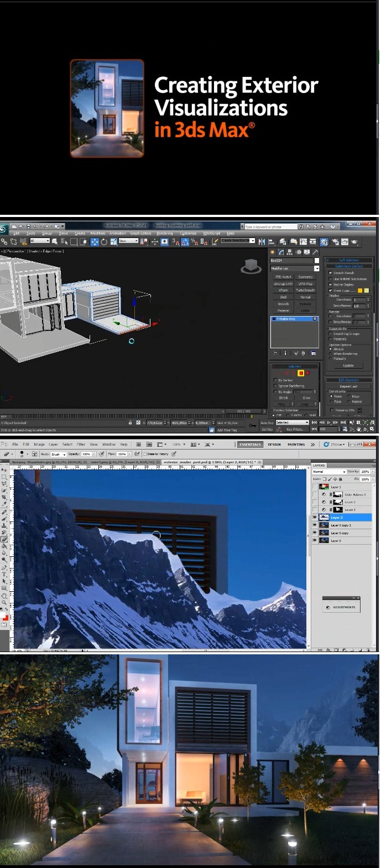381x868 pixels.
Task: Toggle visibility of Layer 0 copy 2
Action: [x=315, y=525]
